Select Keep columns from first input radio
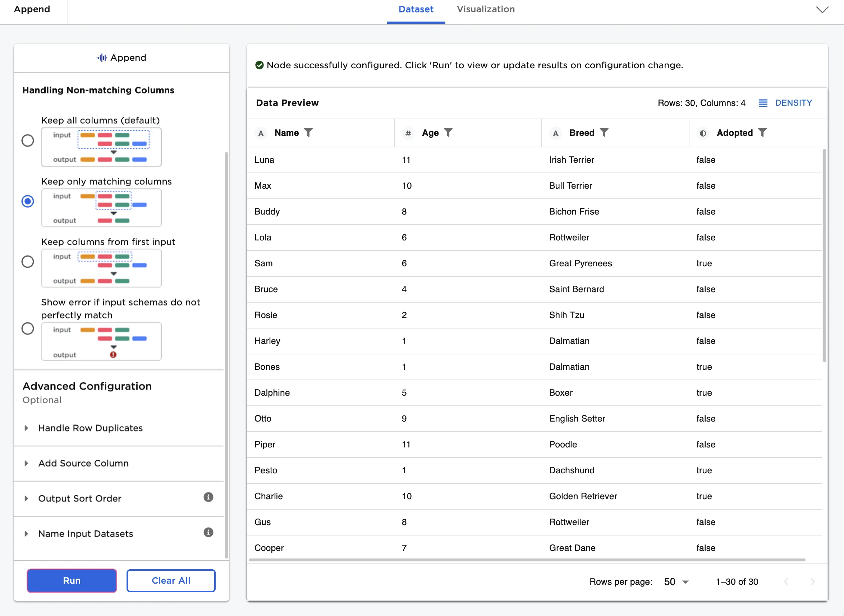This screenshot has height=616, width=844. pos(28,262)
